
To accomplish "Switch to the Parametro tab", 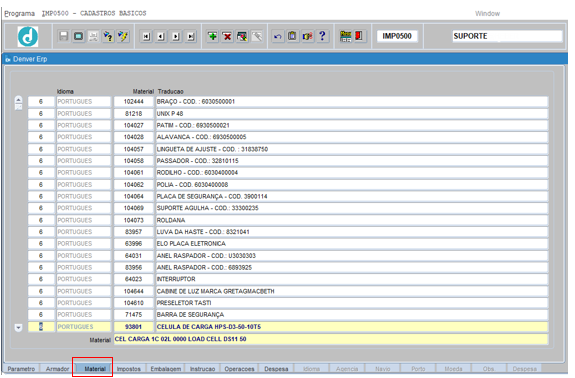I will pyautogui.click(x=21, y=368).
